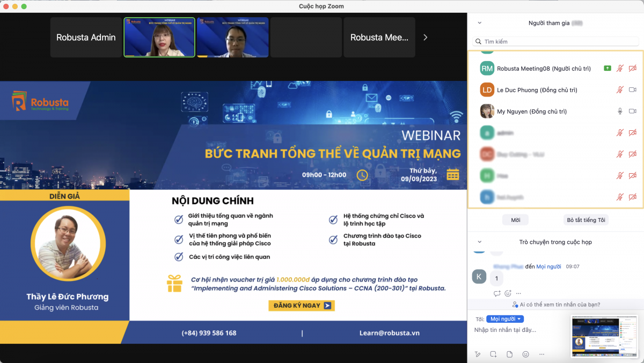Click the green screen-share indicator for Robusta Meeting08
Screen dimensions: 644x363
pyautogui.click(x=607, y=68)
